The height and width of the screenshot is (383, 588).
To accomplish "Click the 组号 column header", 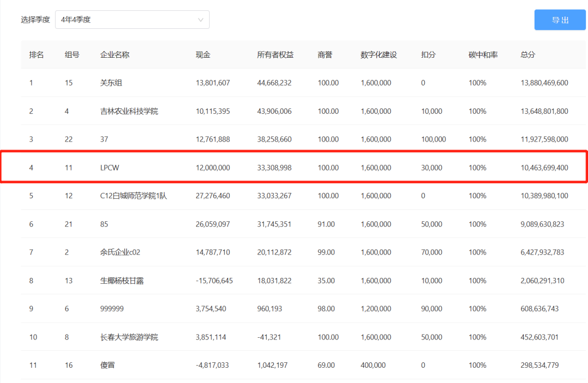I will tap(72, 55).
